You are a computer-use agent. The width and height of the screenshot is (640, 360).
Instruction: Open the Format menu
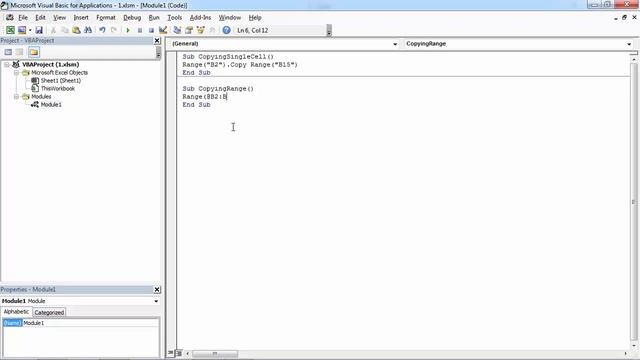[x=106, y=18]
